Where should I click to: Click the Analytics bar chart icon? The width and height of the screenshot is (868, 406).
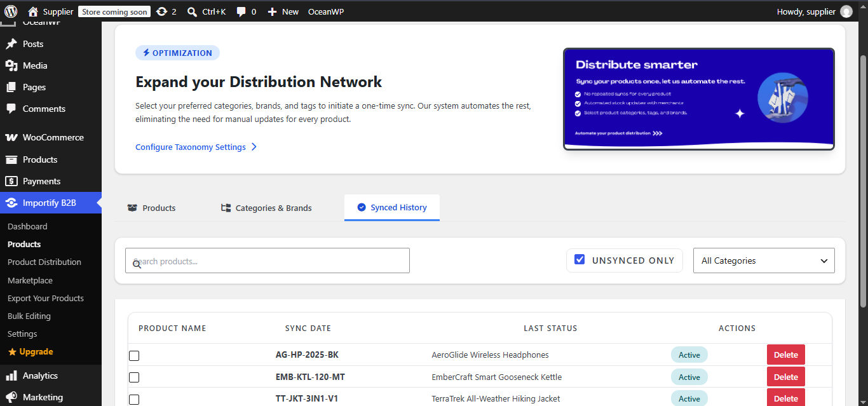point(11,376)
